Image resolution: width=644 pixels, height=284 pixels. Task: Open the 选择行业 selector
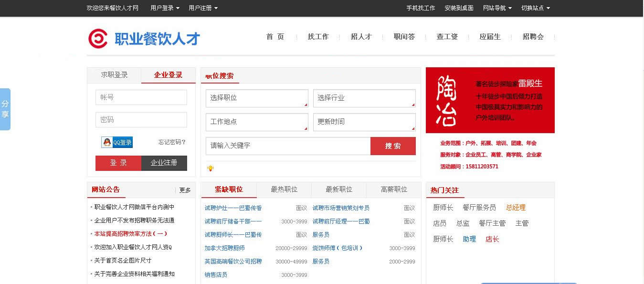click(x=364, y=98)
